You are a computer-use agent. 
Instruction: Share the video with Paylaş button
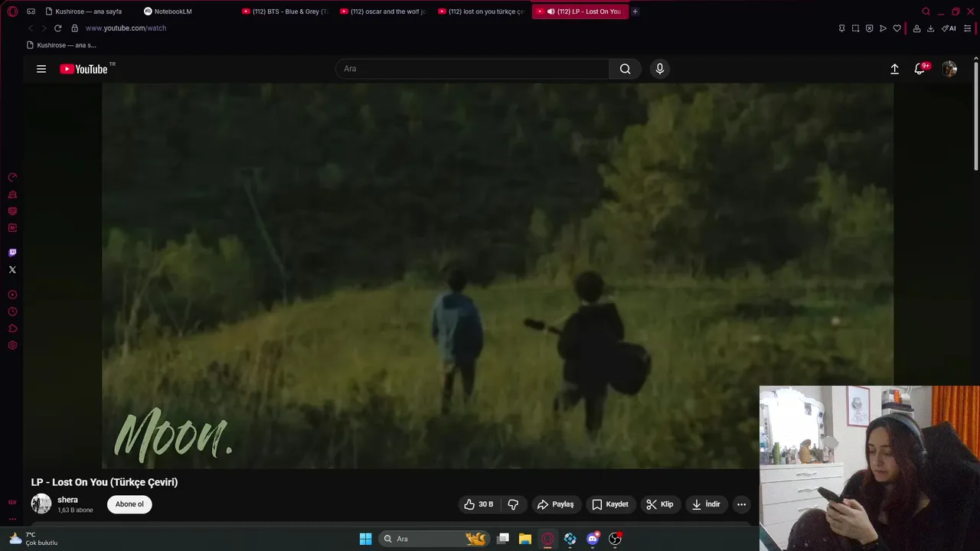coord(556,504)
